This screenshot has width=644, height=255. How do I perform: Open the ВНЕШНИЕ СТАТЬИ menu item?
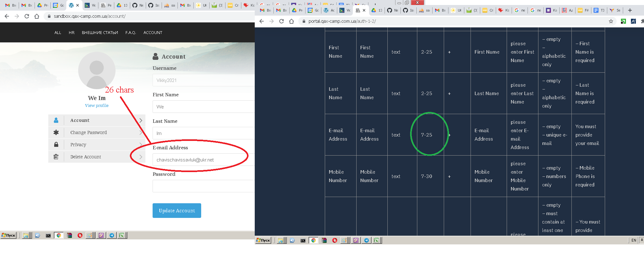click(x=100, y=32)
